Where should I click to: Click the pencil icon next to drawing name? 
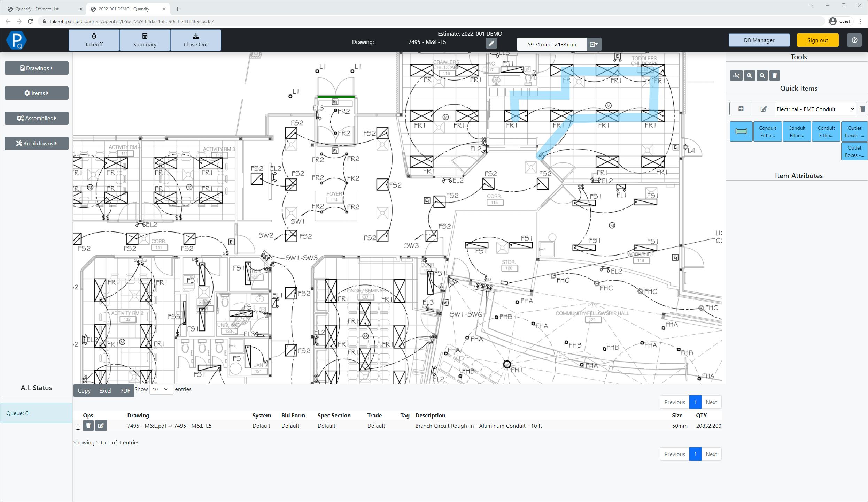(491, 44)
